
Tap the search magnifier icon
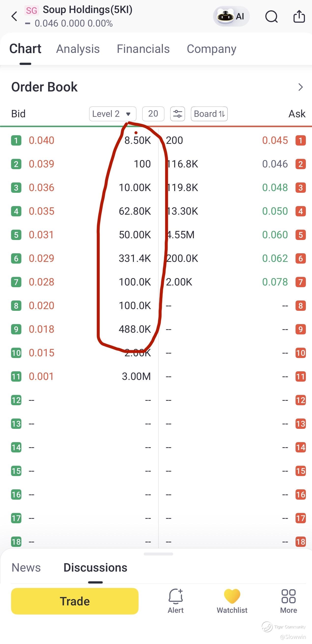(x=271, y=16)
